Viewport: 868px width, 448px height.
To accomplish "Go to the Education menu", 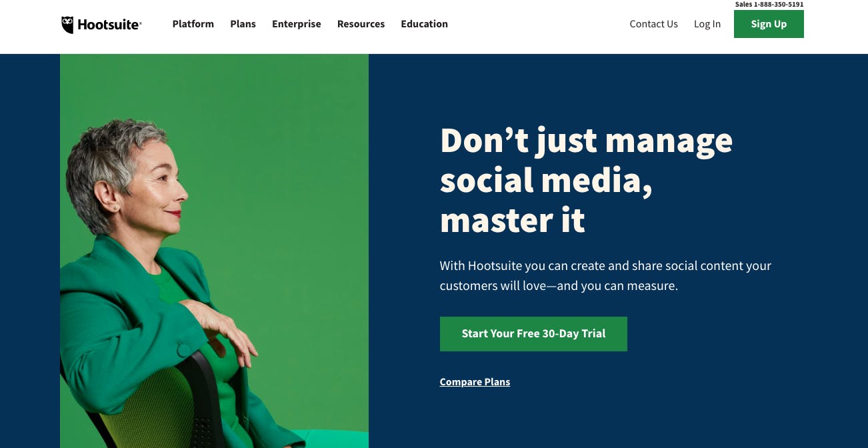I will point(425,24).
